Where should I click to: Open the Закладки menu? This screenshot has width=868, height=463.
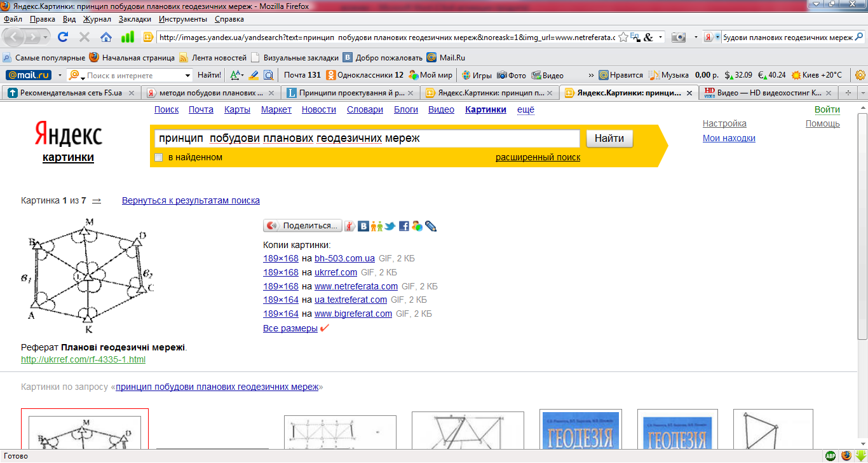pos(135,19)
